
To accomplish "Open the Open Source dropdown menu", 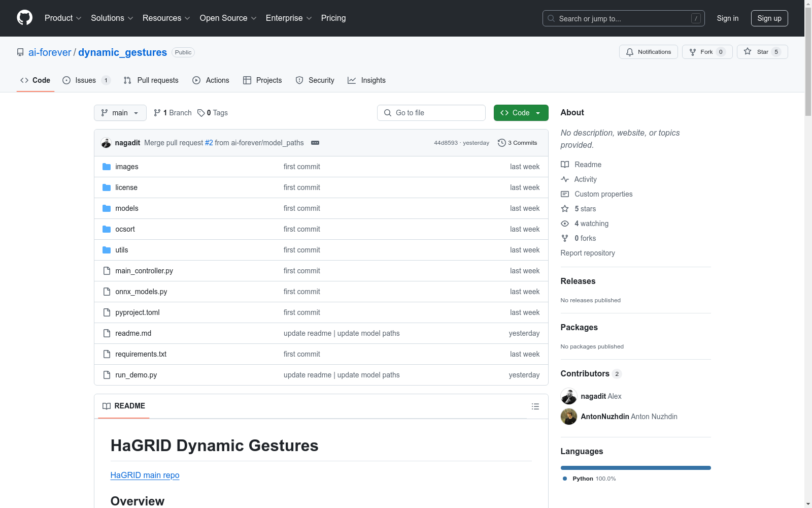I will pos(228,18).
